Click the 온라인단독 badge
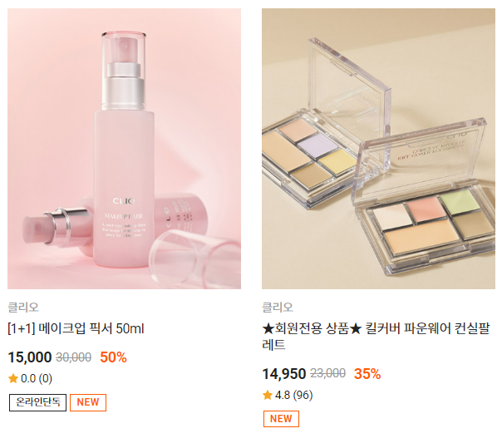Viewport: 502px width, 448px height. [x=37, y=402]
